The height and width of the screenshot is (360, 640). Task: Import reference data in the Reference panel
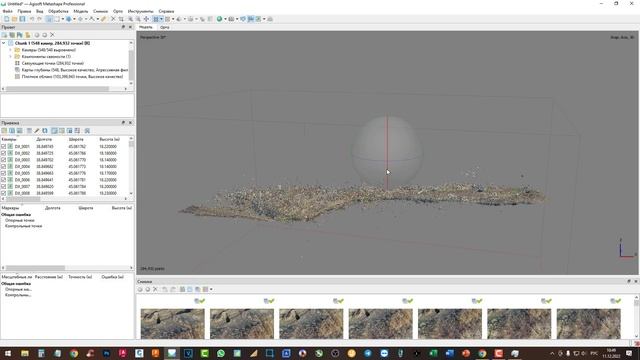tap(4, 131)
